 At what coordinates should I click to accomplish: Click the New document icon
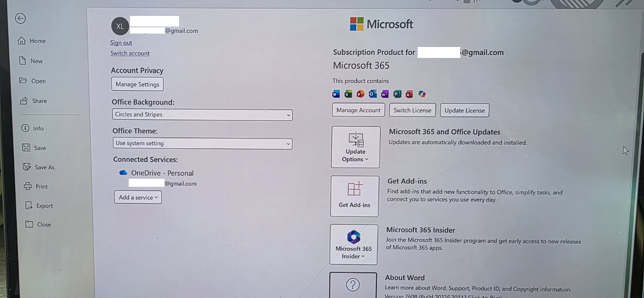tap(23, 61)
